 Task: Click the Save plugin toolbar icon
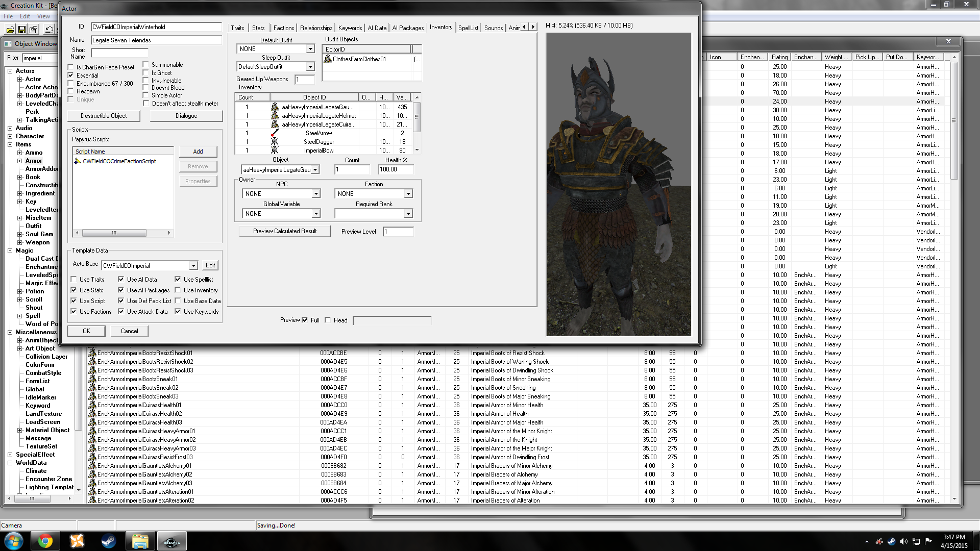click(21, 30)
